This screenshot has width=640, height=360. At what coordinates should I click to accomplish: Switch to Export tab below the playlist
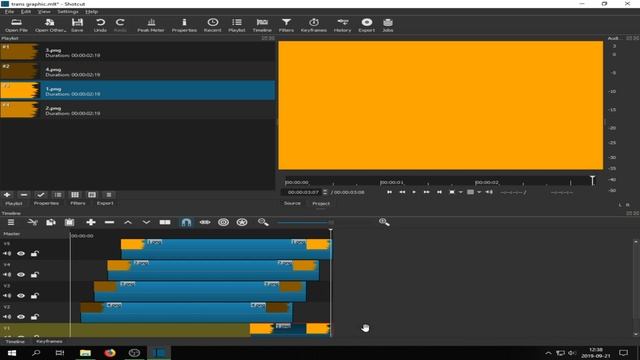[105, 203]
